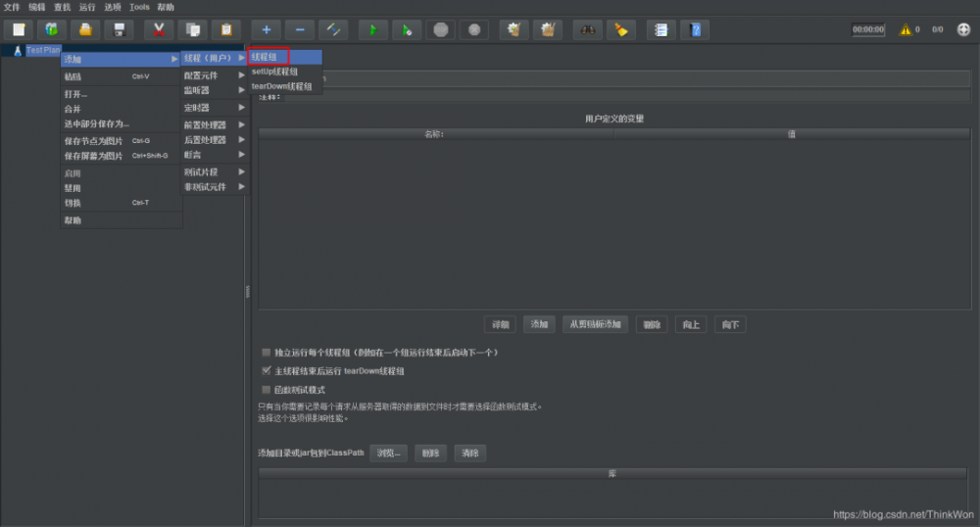This screenshot has width=980, height=527.
Task: Click the 详细 button below the variables table
Action: pyautogui.click(x=500, y=324)
